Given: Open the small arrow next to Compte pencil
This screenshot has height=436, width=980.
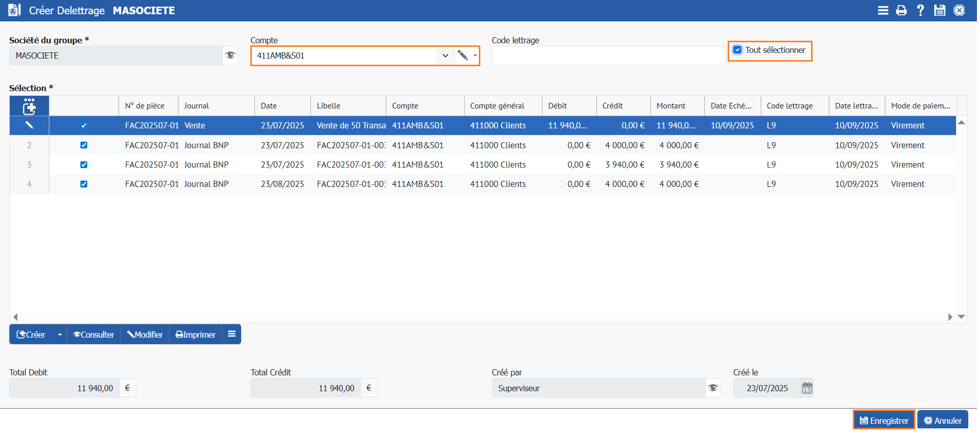Looking at the screenshot, I should coord(475,56).
